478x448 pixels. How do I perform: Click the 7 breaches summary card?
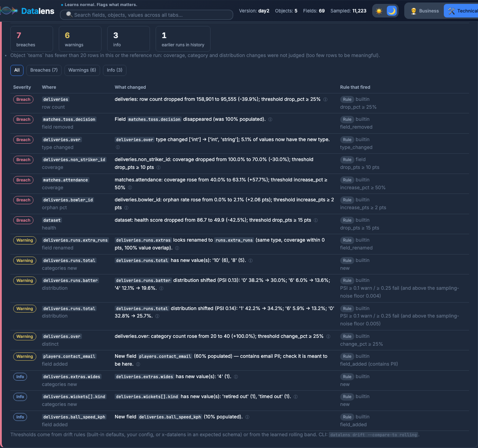32,39
